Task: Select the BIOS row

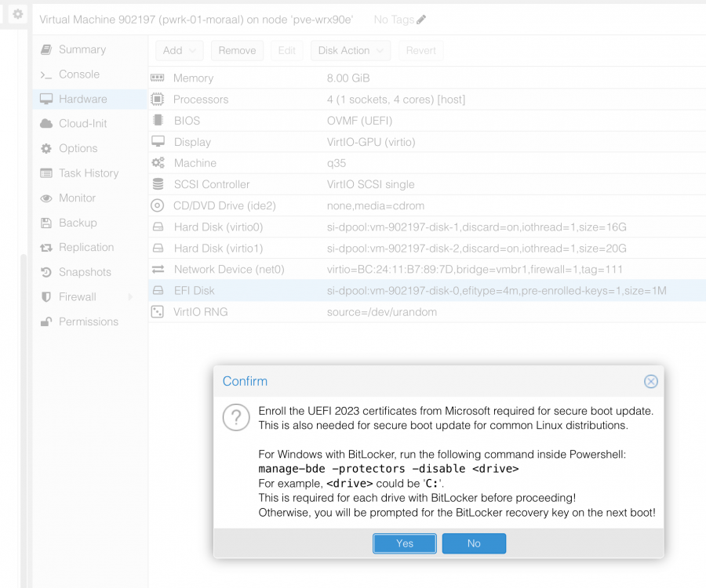Action: [427, 121]
